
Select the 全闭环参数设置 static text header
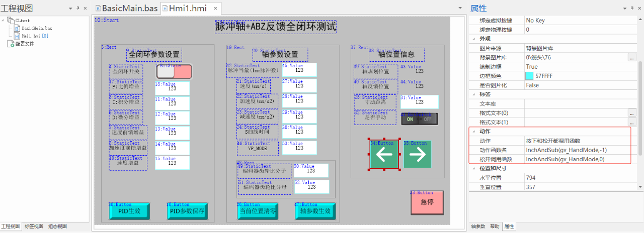pyautogui.click(x=154, y=54)
